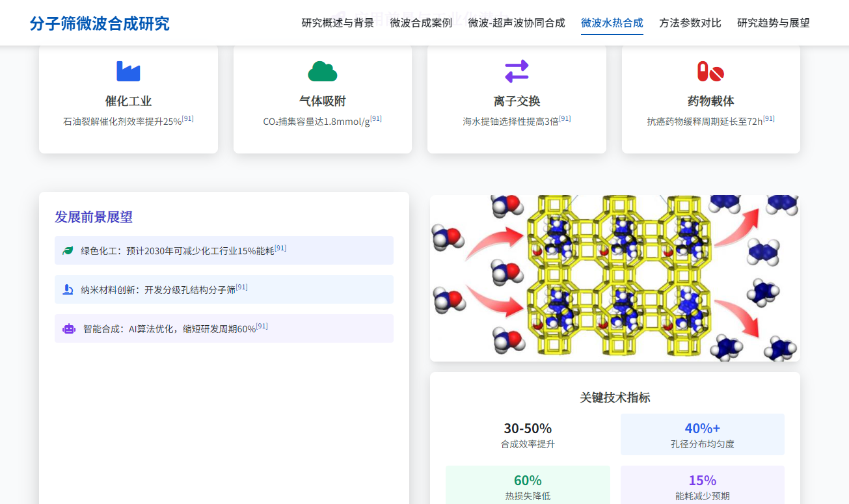Open the 方法参数对比 nav link

tap(690, 23)
